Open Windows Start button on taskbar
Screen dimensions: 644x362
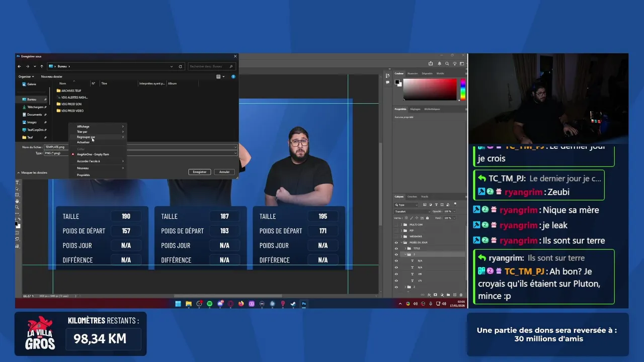[x=178, y=304]
